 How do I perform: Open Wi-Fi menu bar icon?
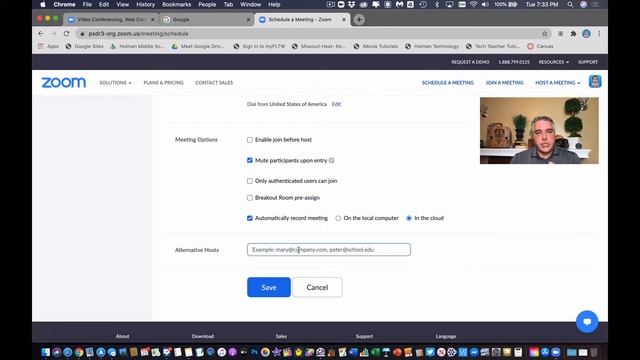point(473,4)
